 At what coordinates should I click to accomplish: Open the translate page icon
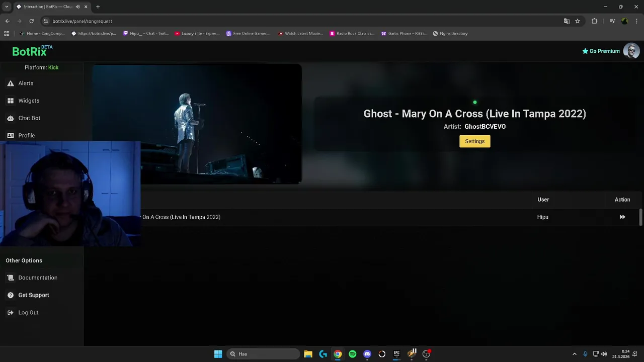point(567,21)
